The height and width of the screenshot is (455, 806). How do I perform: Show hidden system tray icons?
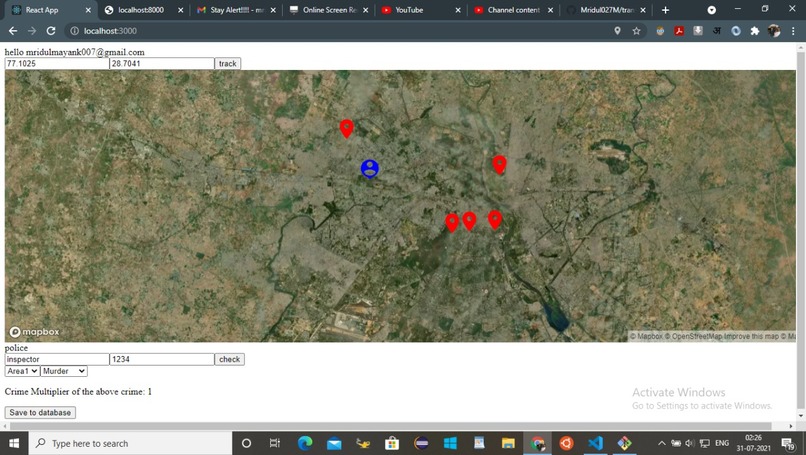[662, 443]
